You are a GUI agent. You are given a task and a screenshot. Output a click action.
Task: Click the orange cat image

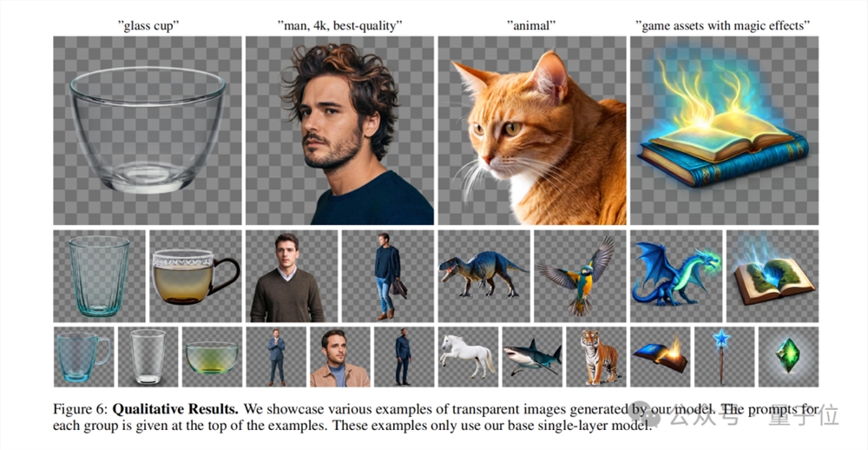pos(532,130)
